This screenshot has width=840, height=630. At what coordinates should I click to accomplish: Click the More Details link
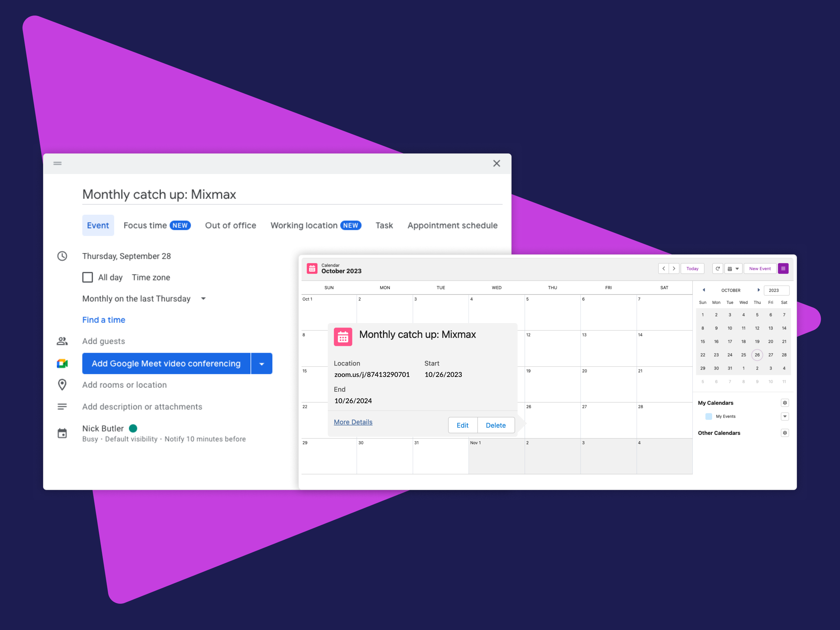coord(353,422)
